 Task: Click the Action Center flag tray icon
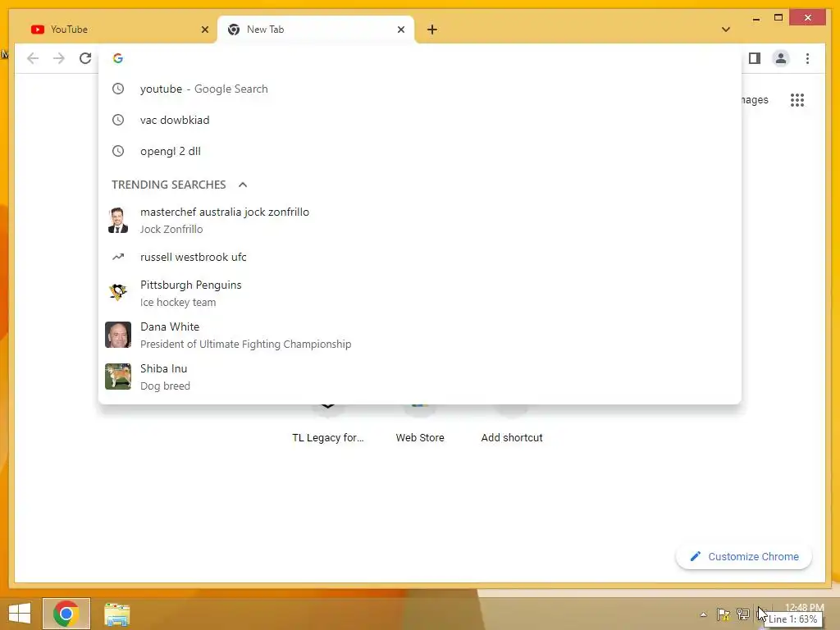(724, 614)
